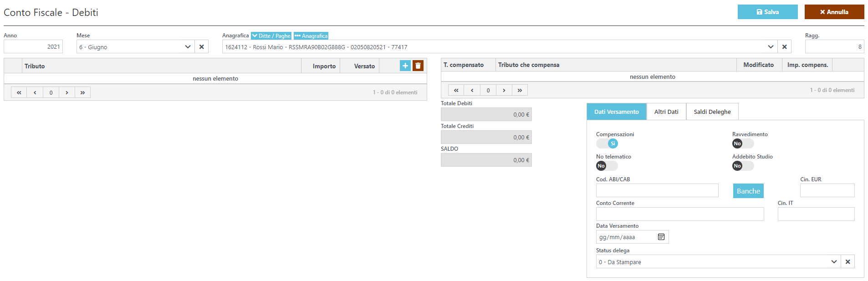This screenshot has width=868, height=281.
Task: Sort by Imp. compens. column header
Action: pyautogui.click(x=807, y=65)
